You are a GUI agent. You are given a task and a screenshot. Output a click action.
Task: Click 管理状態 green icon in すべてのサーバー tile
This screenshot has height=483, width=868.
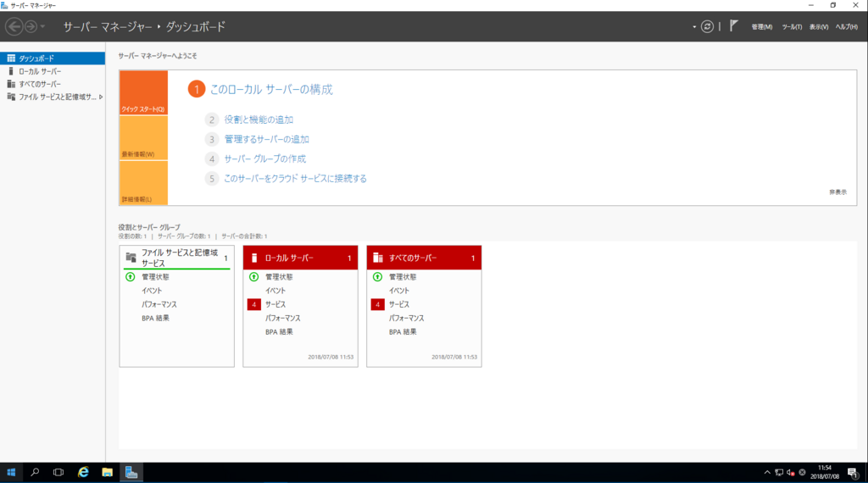click(377, 276)
